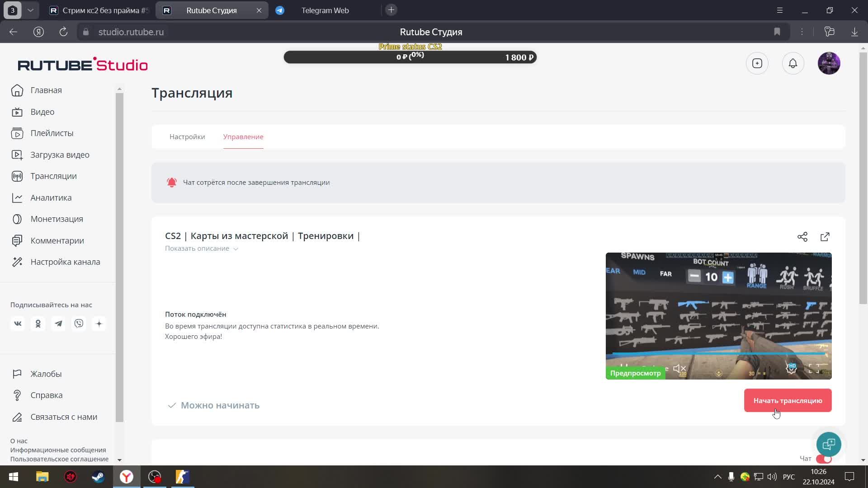Screen dimensions: 868x488
Task: Open the Viber social icon
Action: click(79, 324)
